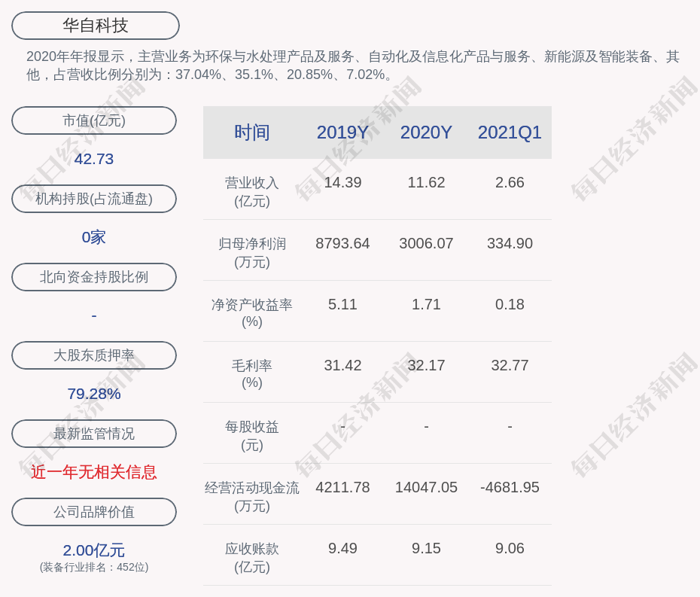700x597 pixels.
Task: Click pledge rate value 79.28%
Action: coord(94,394)
